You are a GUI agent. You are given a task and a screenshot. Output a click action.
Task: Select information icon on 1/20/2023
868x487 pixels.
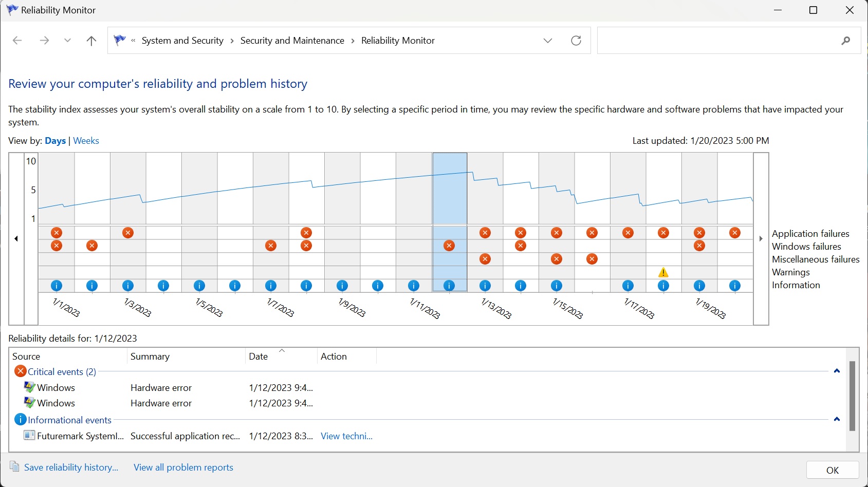click(735, 286)
